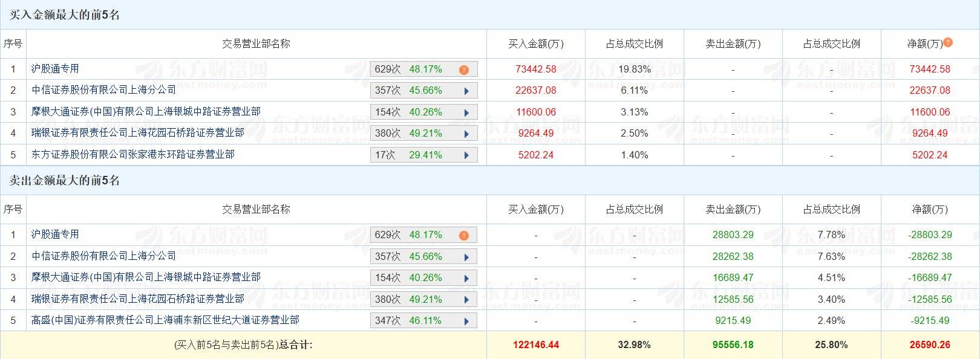Expand details for 中信证券 in sell table

pyautogui.click(x=466, y=256)
